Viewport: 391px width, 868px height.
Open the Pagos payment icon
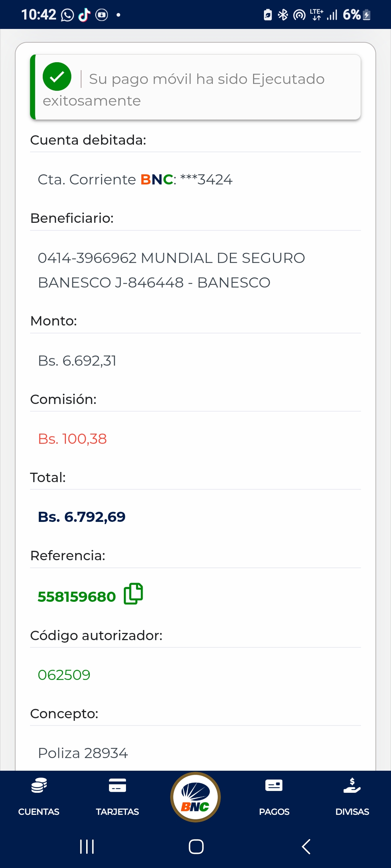tap(274, 786)
